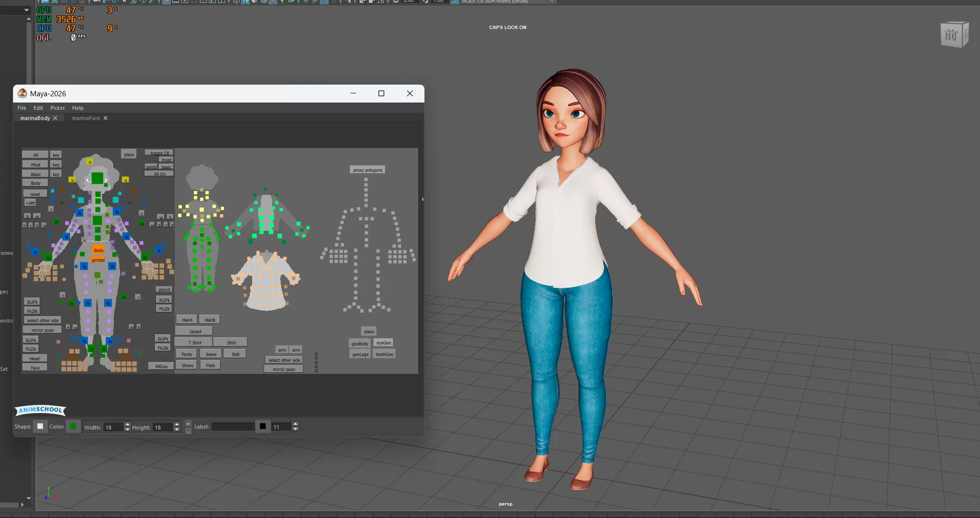Open the black label color swatch

[x=263, y=426]
